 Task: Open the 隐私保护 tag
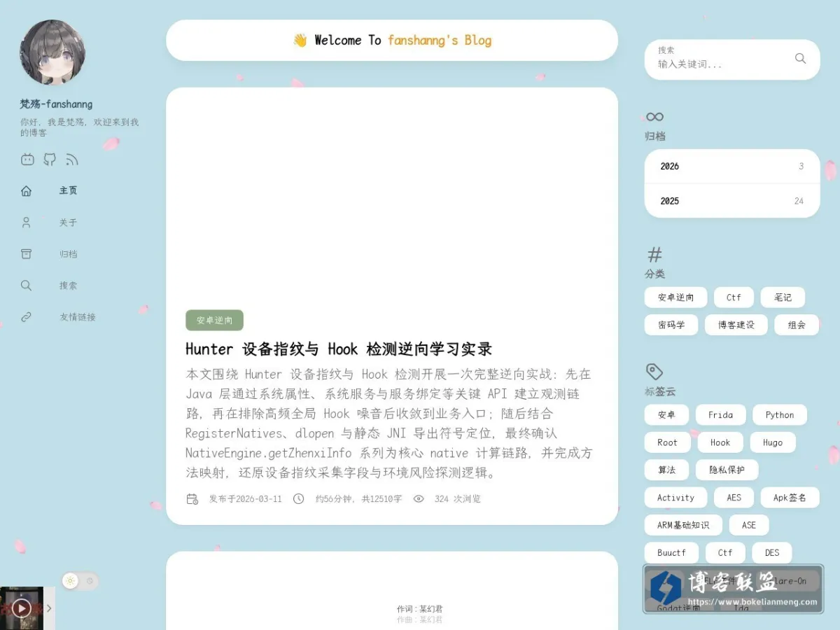click(x=727, y=470)
